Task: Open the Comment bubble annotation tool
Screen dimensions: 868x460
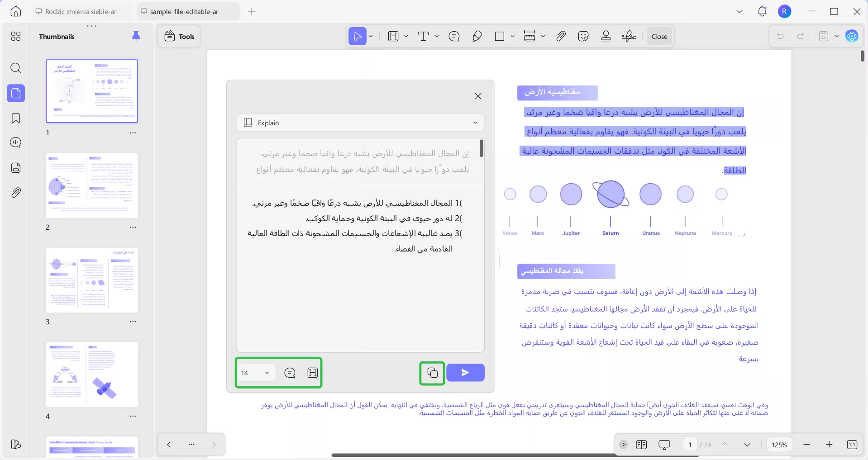Action: pyautogui.click(x=454, y=36)
